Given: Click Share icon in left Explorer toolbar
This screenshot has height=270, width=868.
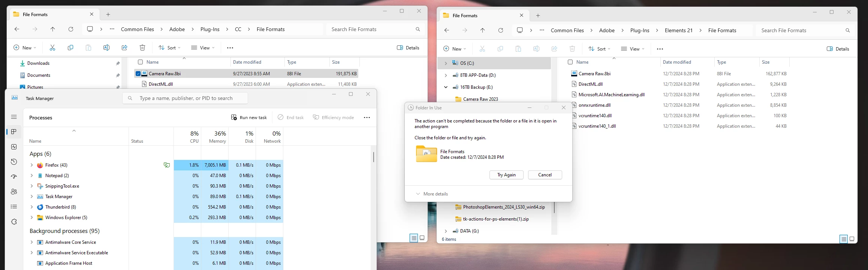Looking at the screenshot, I should tap(124, 48).
